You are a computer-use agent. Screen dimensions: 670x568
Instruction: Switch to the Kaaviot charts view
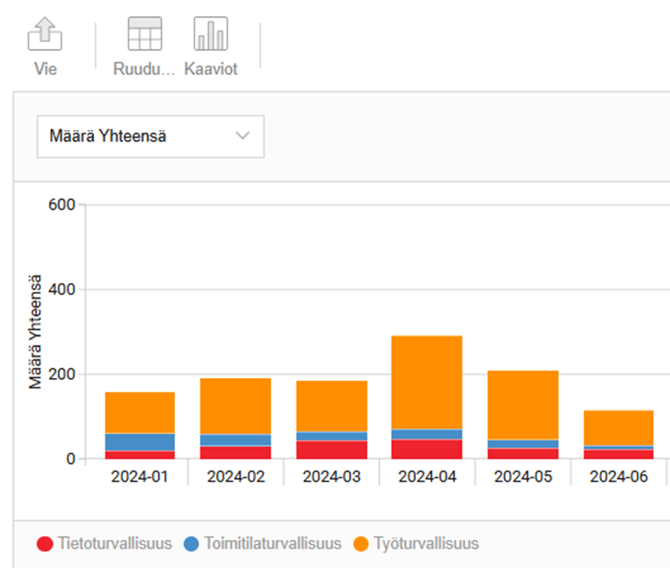[210, 37]
